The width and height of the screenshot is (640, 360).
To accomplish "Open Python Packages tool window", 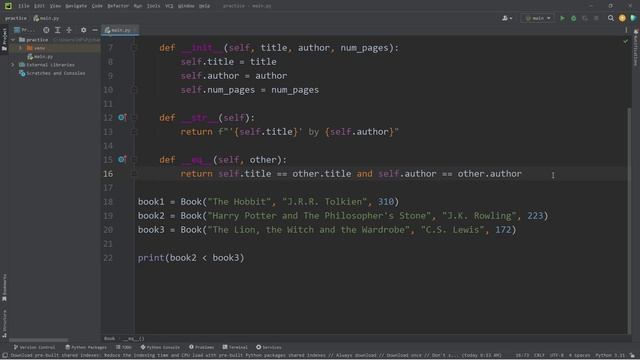I will [x=86, y=347].
